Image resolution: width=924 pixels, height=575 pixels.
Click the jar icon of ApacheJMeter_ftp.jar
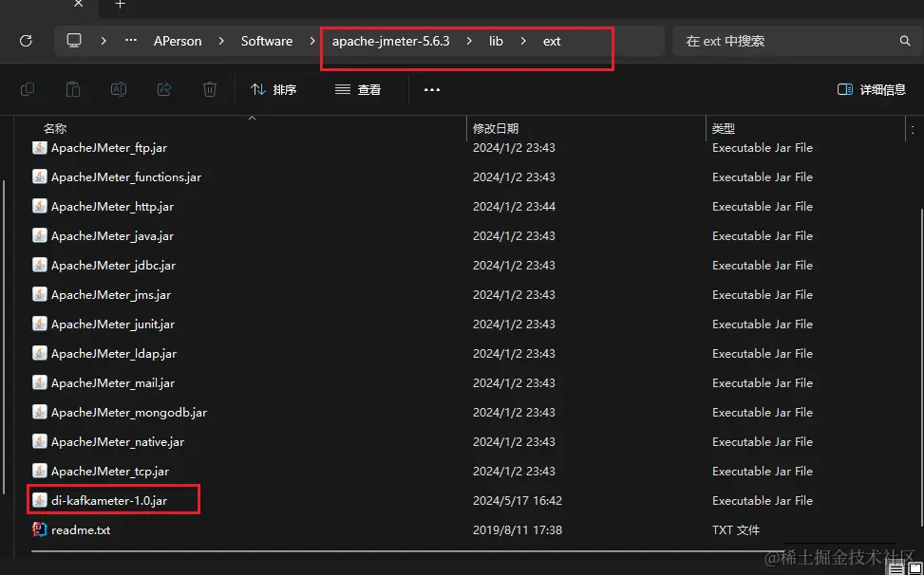coord(40,148)
